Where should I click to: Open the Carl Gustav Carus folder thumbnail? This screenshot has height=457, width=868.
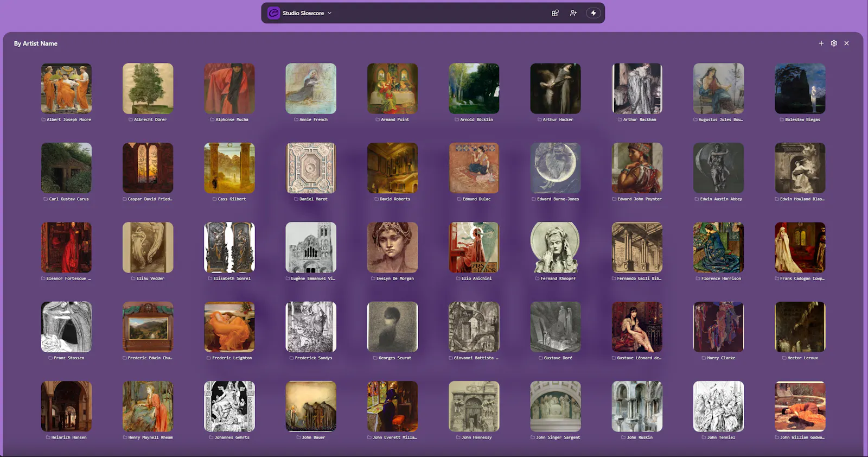(x=66, y=168)
